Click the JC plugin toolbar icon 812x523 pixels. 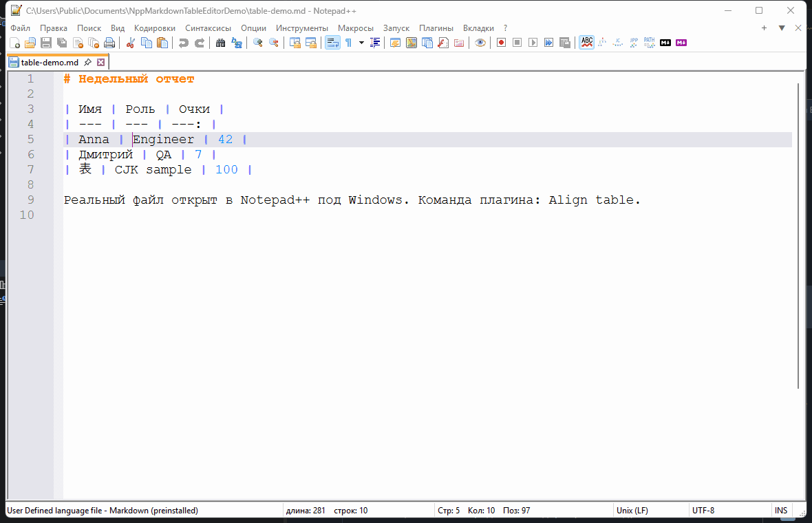pos(618,43)
